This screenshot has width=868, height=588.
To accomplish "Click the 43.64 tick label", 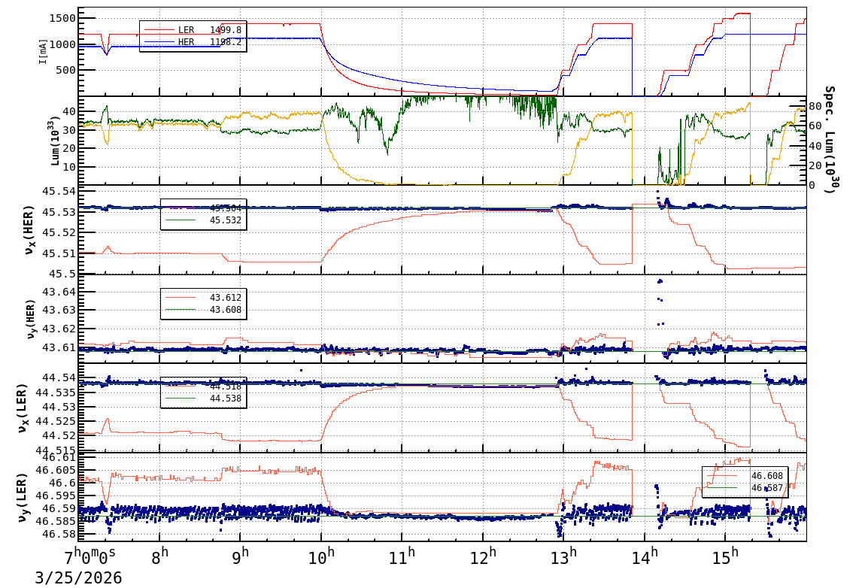I will click(x=59, y=292).
